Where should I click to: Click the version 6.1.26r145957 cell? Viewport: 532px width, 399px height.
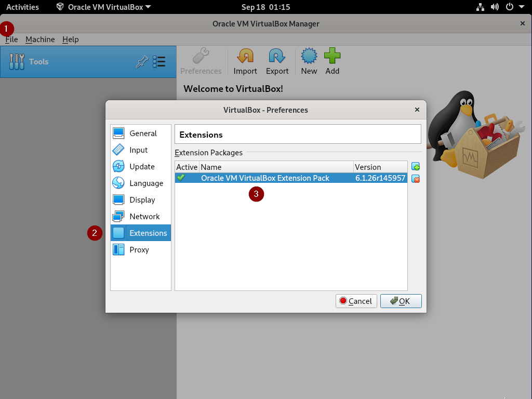coord(380,178)
